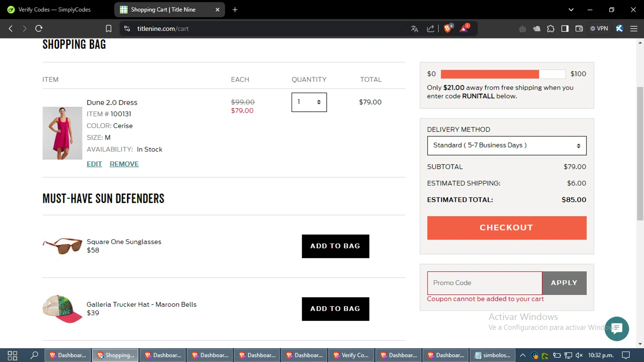The width and height of the screenshot is (644, 362).
Task: Open the quantity stepper dropdown
Action: tap(309, 102)
